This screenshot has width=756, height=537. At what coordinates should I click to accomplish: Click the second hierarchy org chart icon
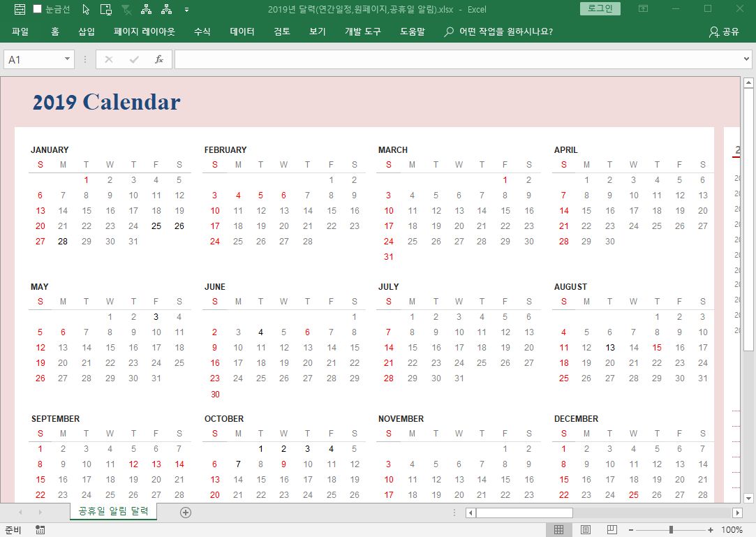click(x=166, y=9)
